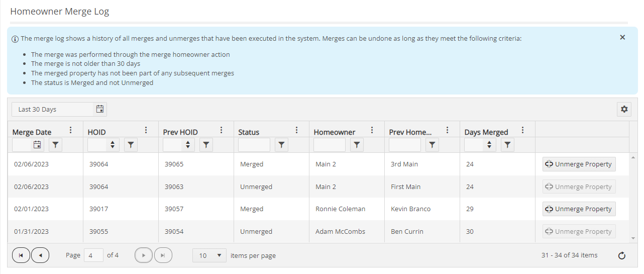Expand the items per page dropdown

pos(209,255)
